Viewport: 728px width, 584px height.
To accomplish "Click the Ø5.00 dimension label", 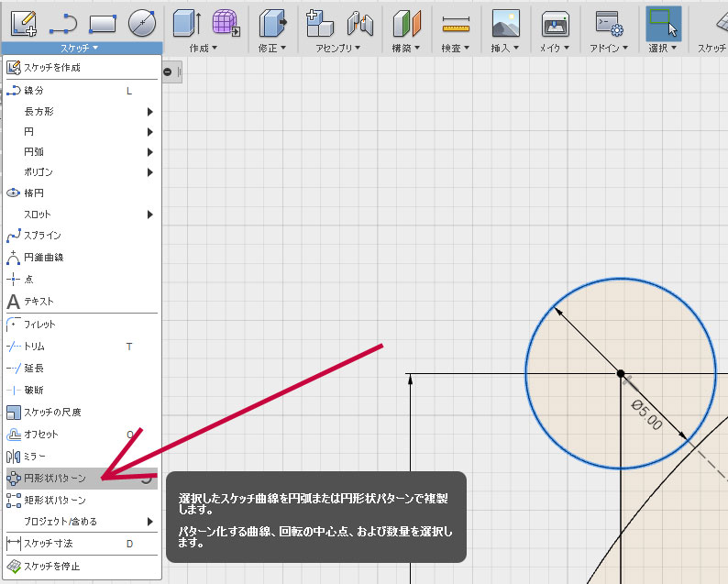I will tap(645, 414).
